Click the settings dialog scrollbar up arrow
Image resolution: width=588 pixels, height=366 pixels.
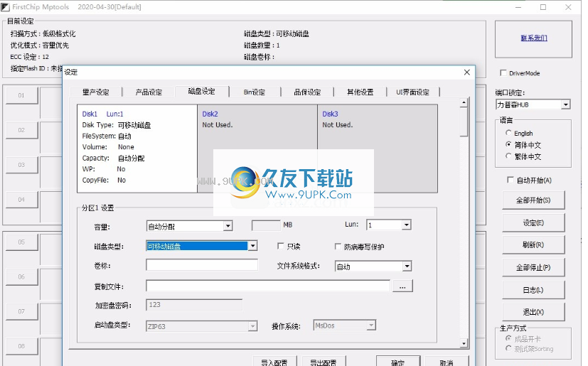(x=464, y=102)
